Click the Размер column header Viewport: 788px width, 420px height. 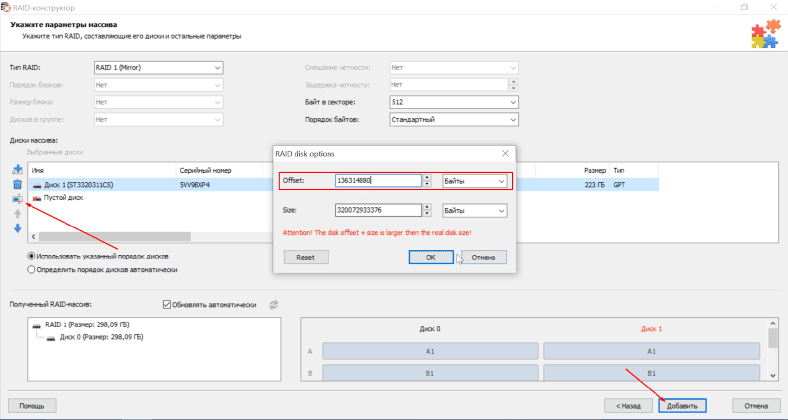point(595,171)
